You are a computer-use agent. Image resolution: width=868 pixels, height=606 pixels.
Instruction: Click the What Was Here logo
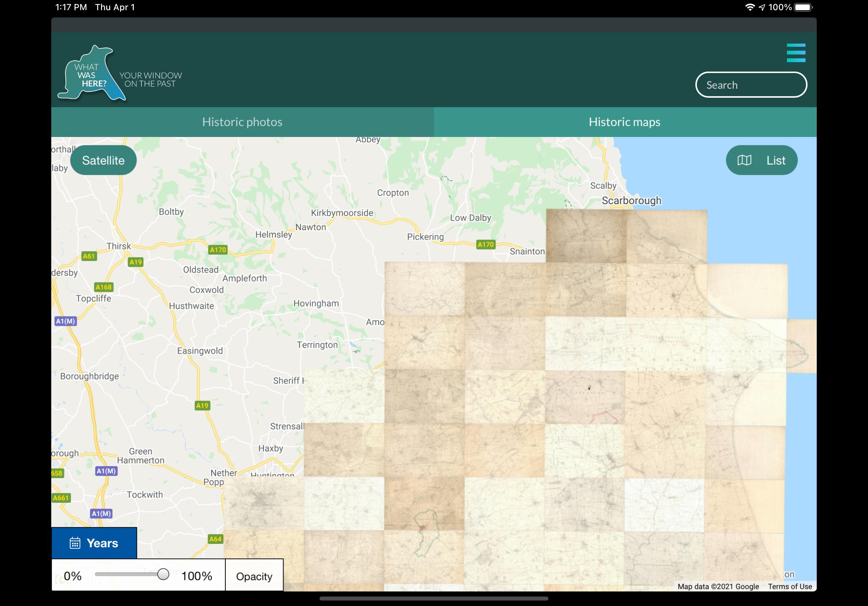[120, 73]
